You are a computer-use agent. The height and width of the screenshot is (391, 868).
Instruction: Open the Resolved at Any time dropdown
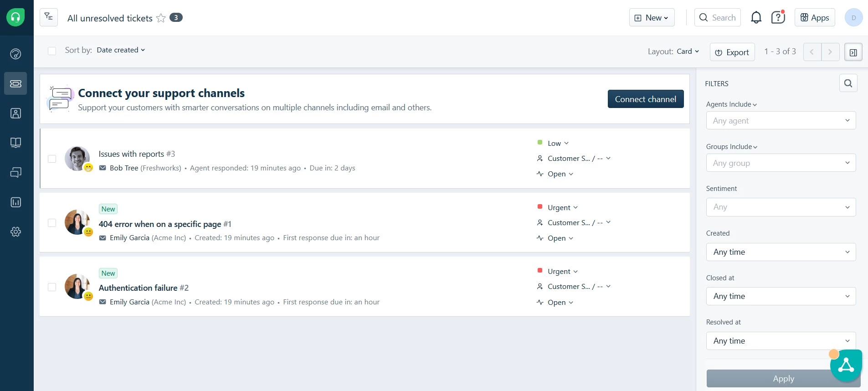coord(781,341)
